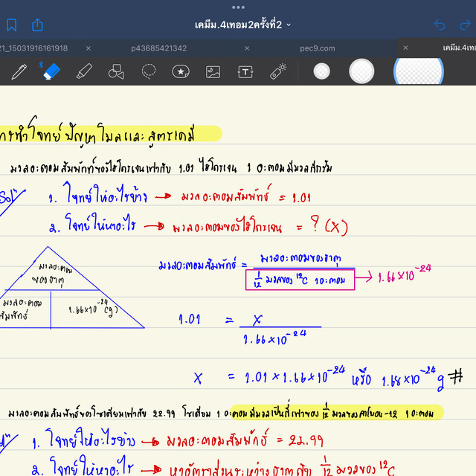
Task: Tap the bookmark icon
Action: coord(11,25)
